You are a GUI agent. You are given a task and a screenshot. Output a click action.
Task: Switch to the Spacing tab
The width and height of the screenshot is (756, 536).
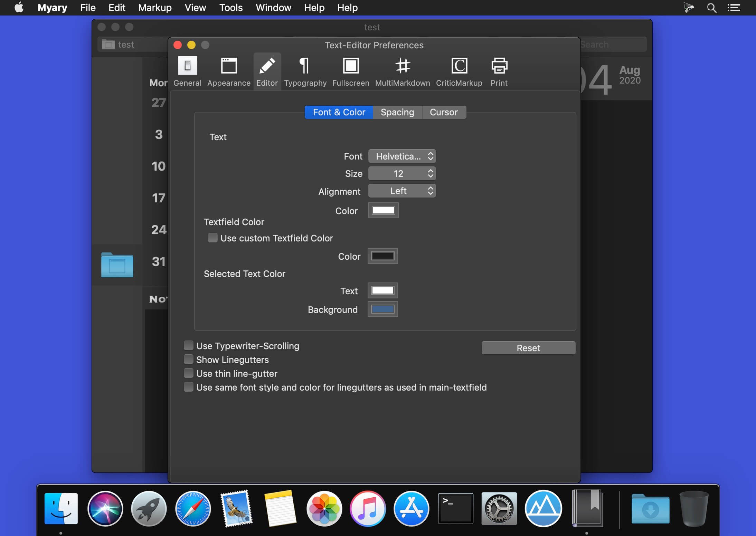pyautogui.click(x=397, y=112)
